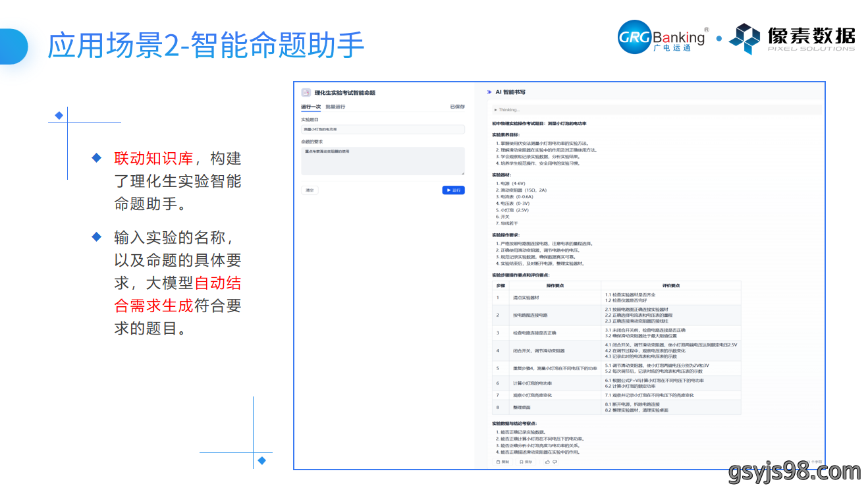Click the blue 运行 button

453,190
